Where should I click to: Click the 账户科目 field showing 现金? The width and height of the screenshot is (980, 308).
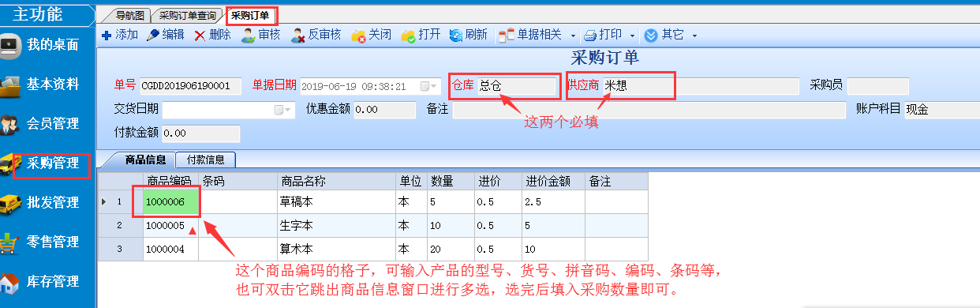941,110
